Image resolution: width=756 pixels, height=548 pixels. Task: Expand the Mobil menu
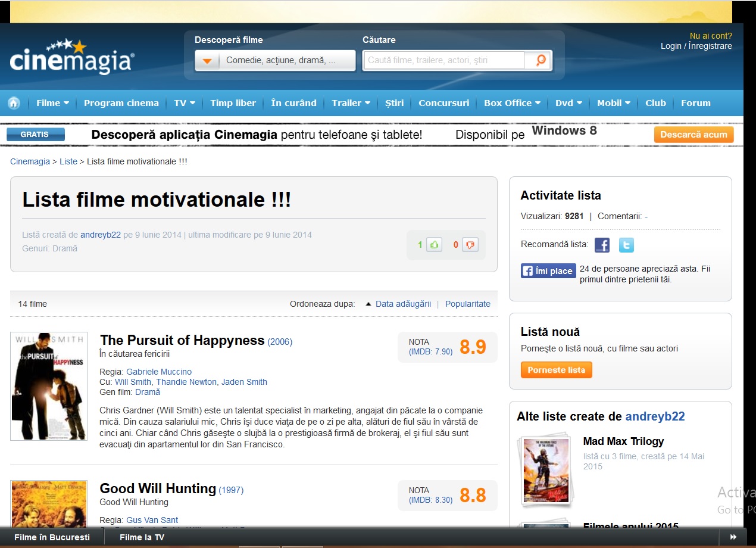pos(614,103)
